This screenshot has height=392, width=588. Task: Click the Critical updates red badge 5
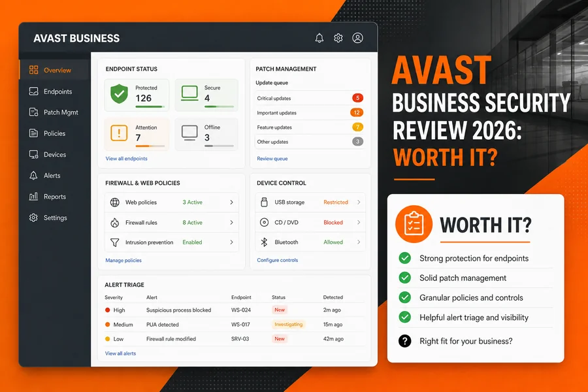tap(357, 98)
